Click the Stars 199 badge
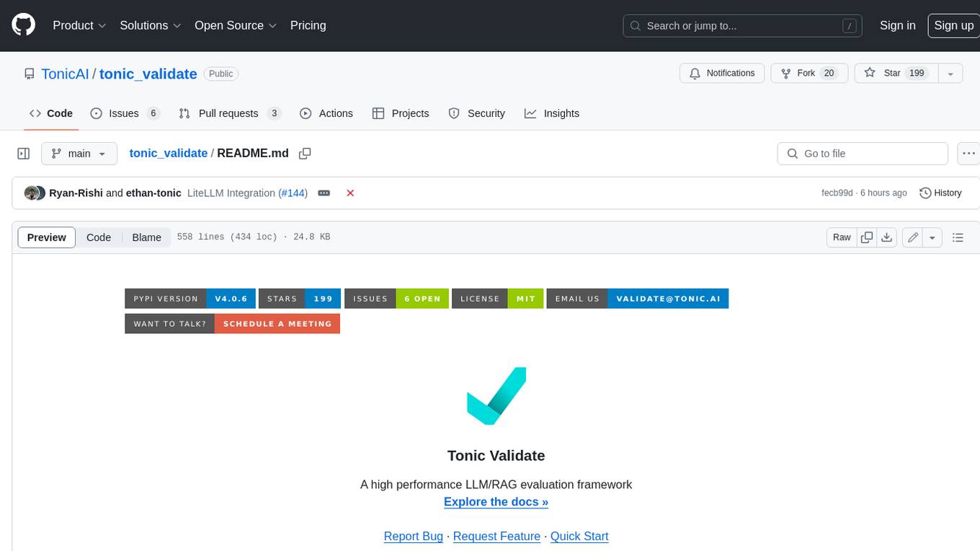Viewport: 980px width, 551px height. point(300,299)
